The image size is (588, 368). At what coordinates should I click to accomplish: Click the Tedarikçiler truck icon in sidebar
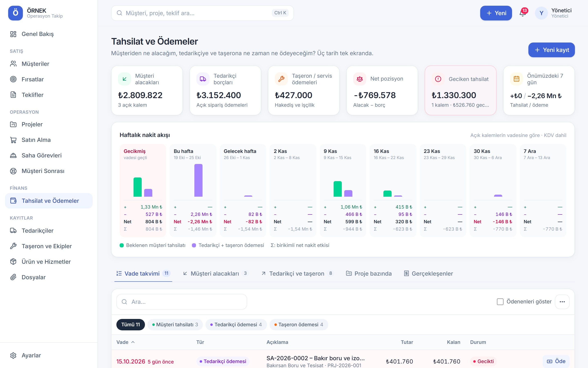pyautogui.click(x=13, y=231)
